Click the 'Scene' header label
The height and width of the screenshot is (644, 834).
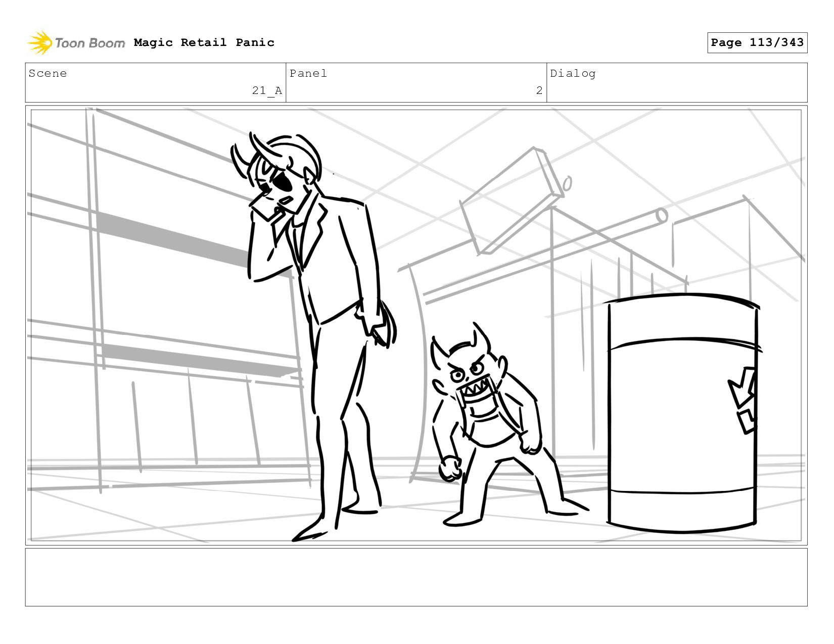(48, 73)
